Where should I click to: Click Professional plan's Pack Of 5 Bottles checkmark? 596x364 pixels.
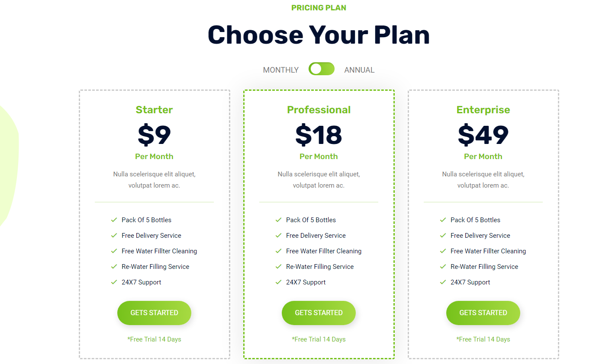pos(279,220)
